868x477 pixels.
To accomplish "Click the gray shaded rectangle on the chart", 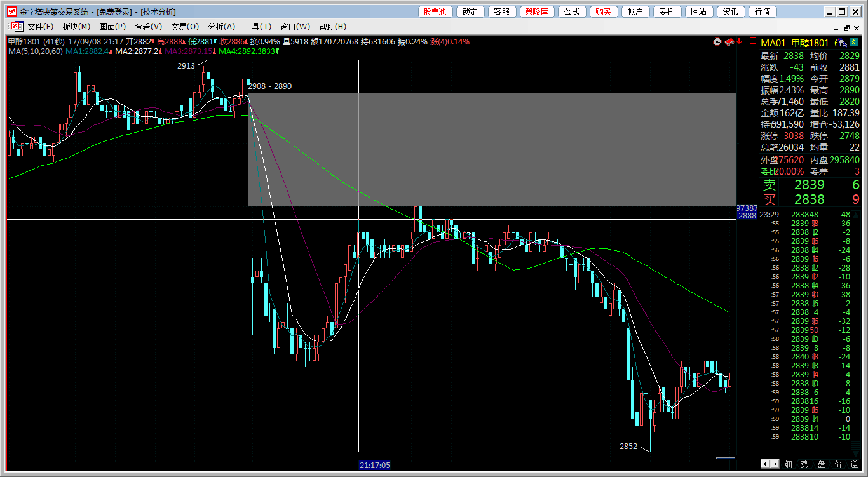I will (492, 149).
